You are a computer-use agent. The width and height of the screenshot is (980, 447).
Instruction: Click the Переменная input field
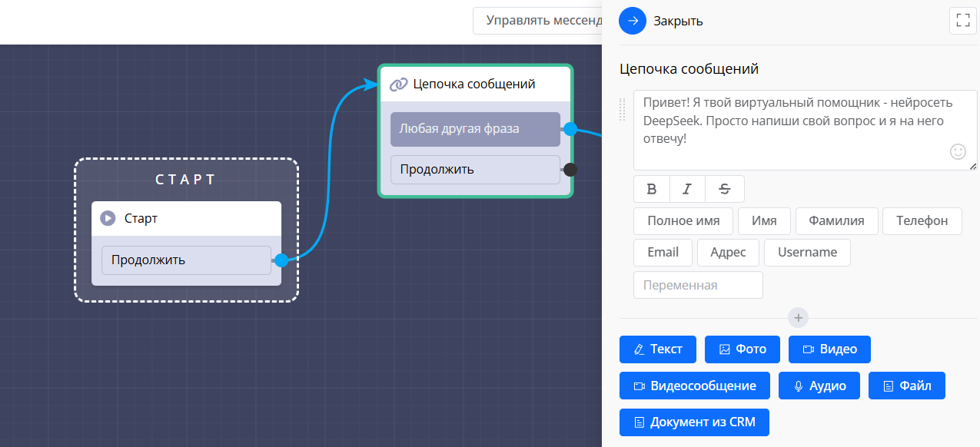tap(698, 285)
